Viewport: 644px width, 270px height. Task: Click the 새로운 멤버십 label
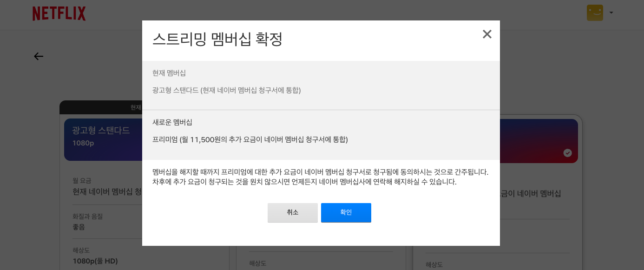click(x=172, y=122)
